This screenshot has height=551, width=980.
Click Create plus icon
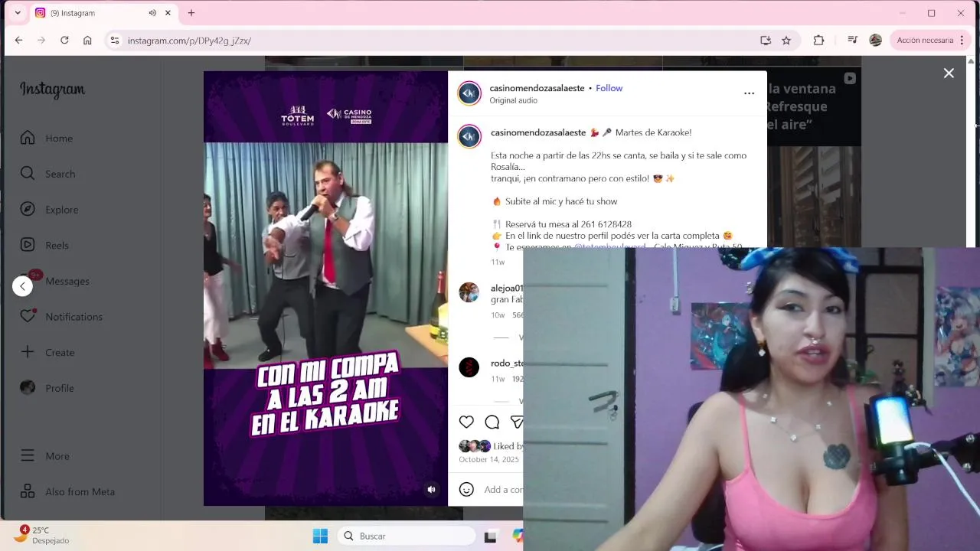coord(28,352)
